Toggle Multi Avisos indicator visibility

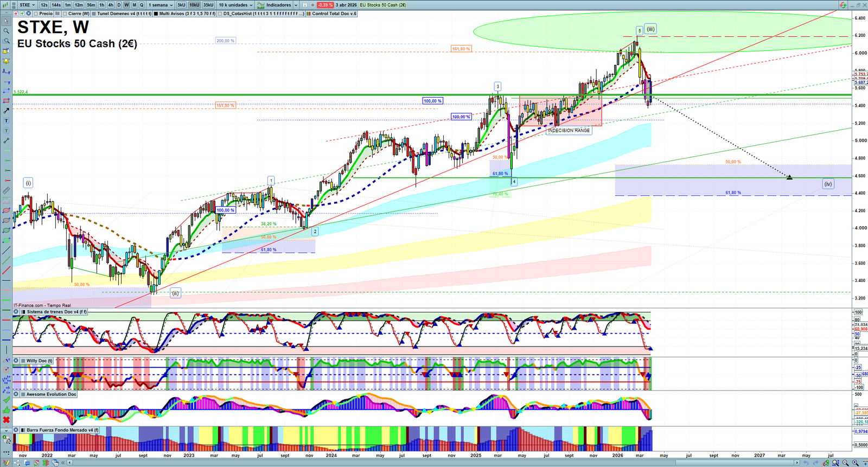(x=156, y=14)
